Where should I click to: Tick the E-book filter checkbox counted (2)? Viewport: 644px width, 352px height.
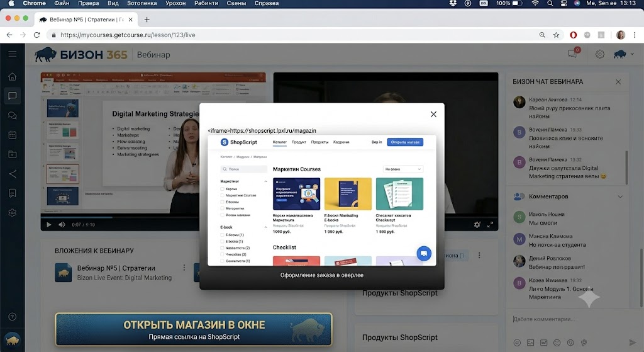(222, 248)
